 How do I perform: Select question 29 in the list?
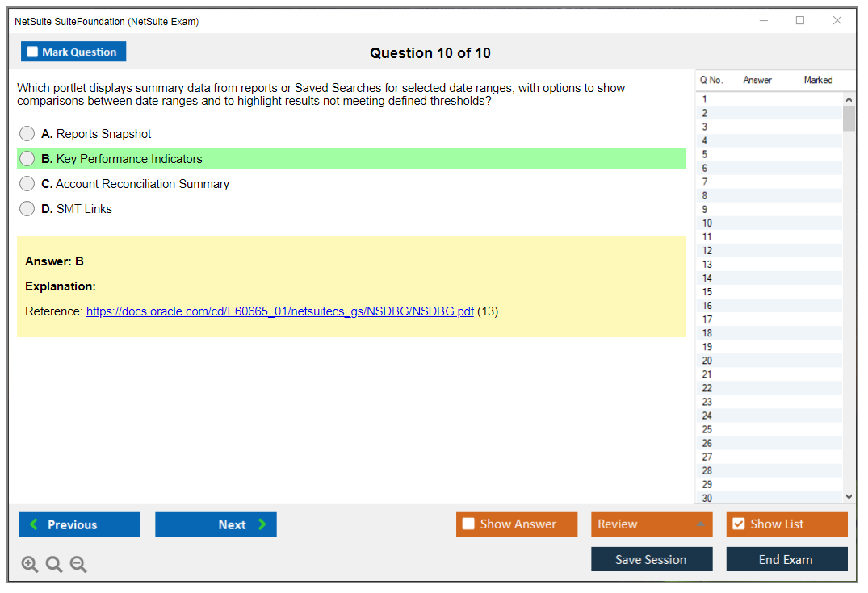point(769,485)
